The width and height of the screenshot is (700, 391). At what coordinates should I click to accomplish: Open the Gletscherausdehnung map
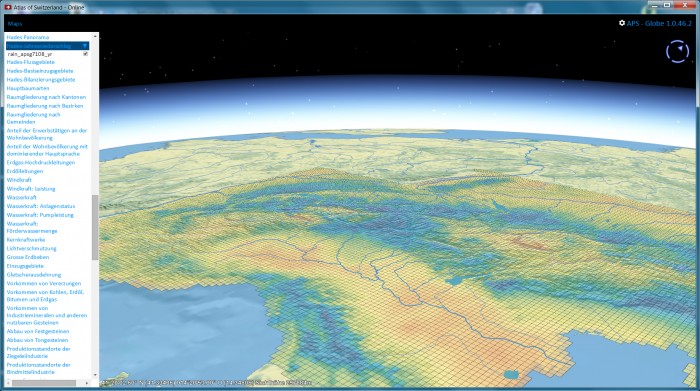click(33, 275)
